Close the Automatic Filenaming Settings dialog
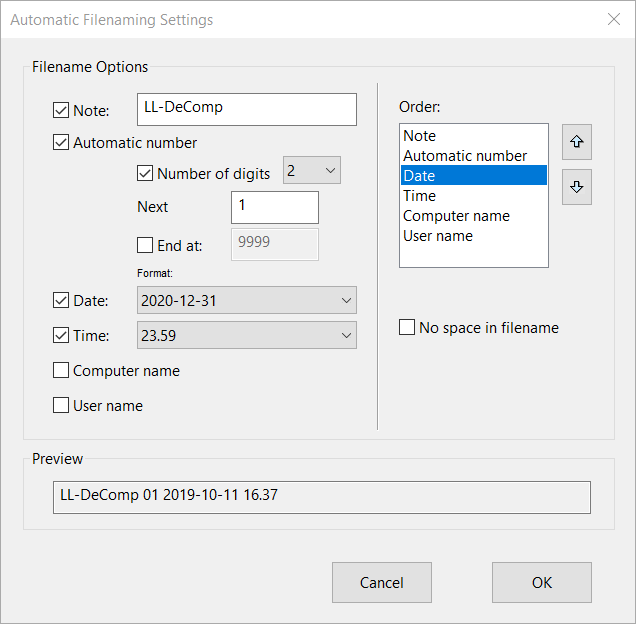 coord(613,19)
